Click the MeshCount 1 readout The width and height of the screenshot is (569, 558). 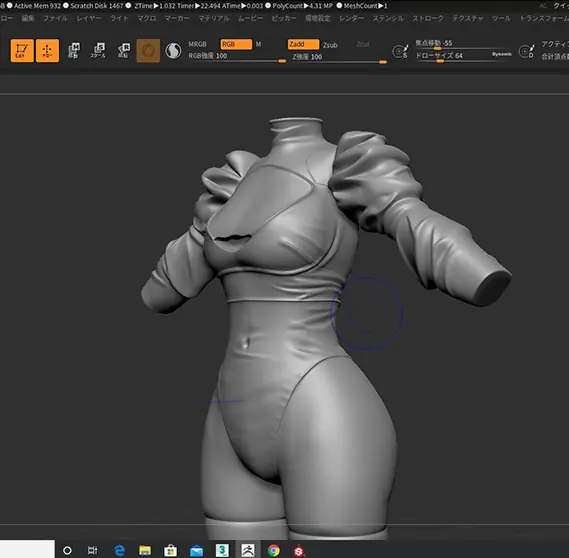(x=365, y=6)
